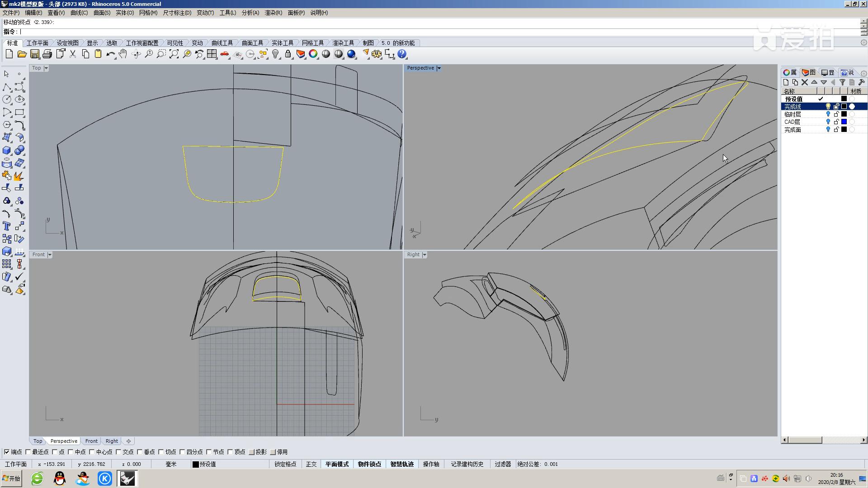
Task: Toggle the 锁定格点 status button
Action: pos(285,464)
